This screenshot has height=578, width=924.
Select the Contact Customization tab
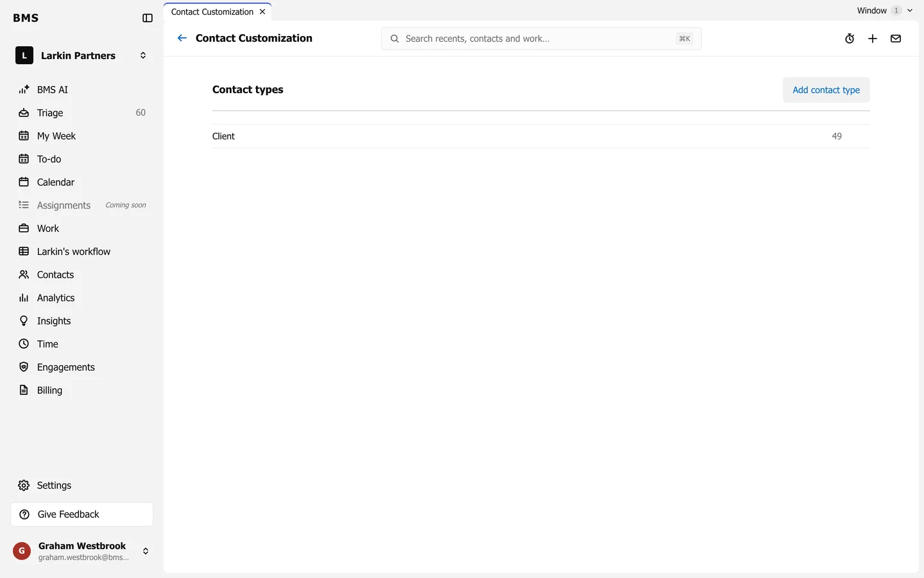[x=212, y=12]
